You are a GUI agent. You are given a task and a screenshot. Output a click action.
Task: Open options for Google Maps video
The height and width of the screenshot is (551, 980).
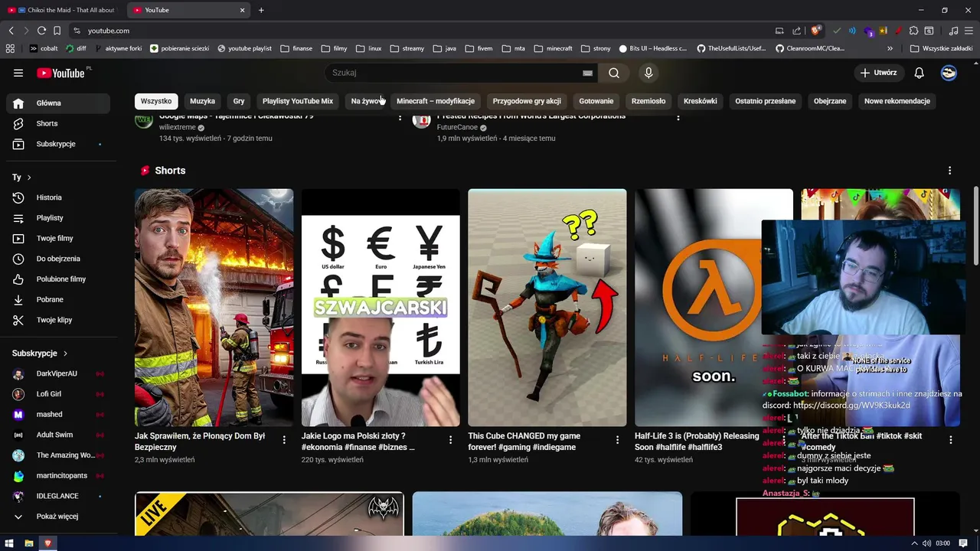[x=400, y=118]
